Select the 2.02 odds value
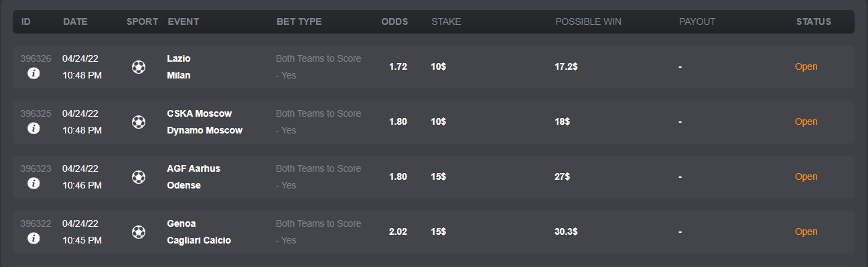 click(398, 231)
